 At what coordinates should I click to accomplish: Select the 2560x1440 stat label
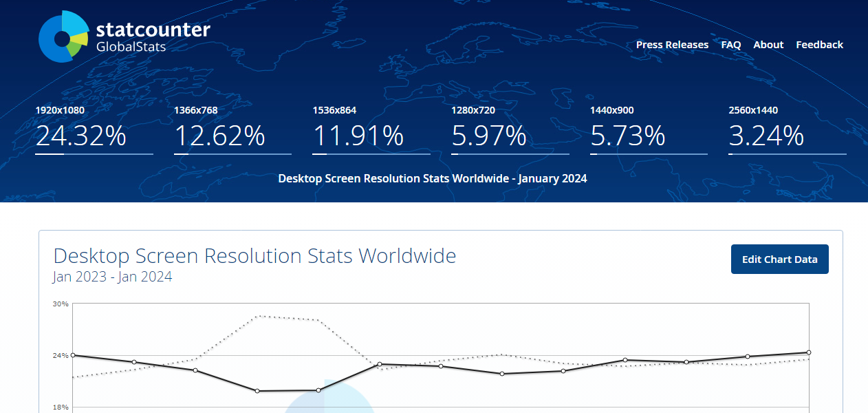pyautogui.click(x=753, y=110)
